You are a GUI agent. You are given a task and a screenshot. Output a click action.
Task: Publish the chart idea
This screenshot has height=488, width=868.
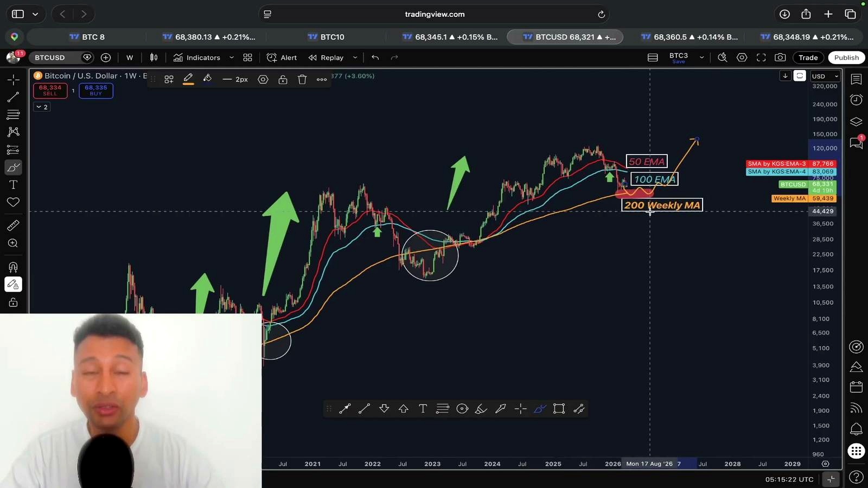coord(846,57)
